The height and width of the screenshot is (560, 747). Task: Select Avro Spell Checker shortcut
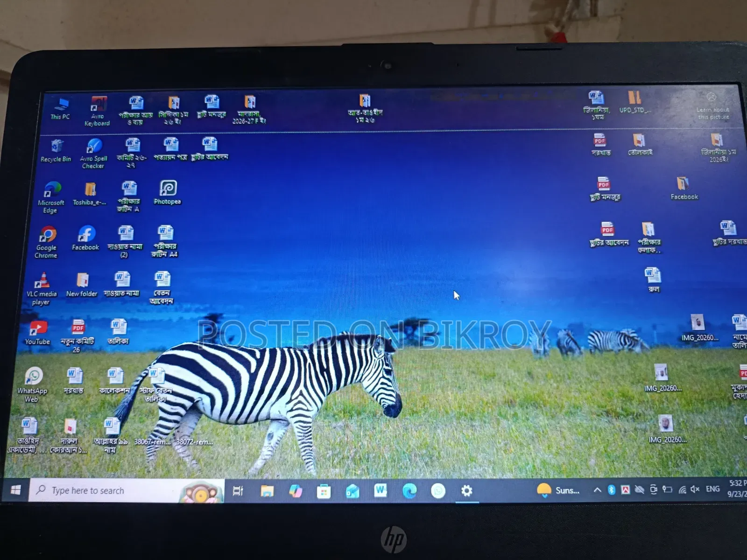[x=93, y=153]
